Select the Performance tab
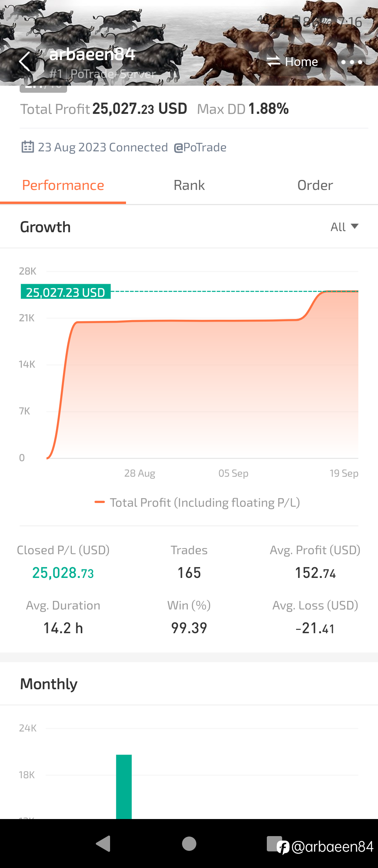This screenshot has height=868, width=378. 63,185
